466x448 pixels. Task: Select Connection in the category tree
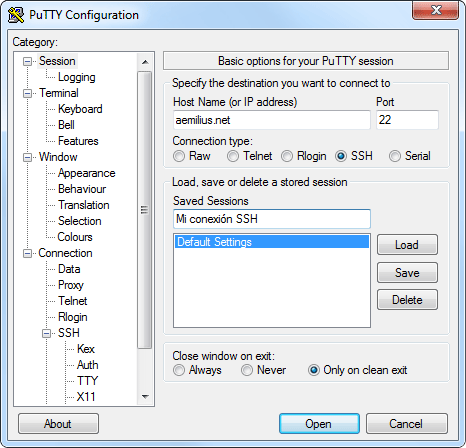click(x=65, y=253)
